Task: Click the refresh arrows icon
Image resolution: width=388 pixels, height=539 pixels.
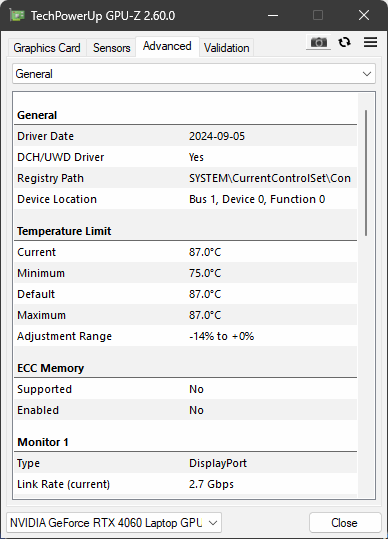Action: pyautogui.click(x=344, y=42)
